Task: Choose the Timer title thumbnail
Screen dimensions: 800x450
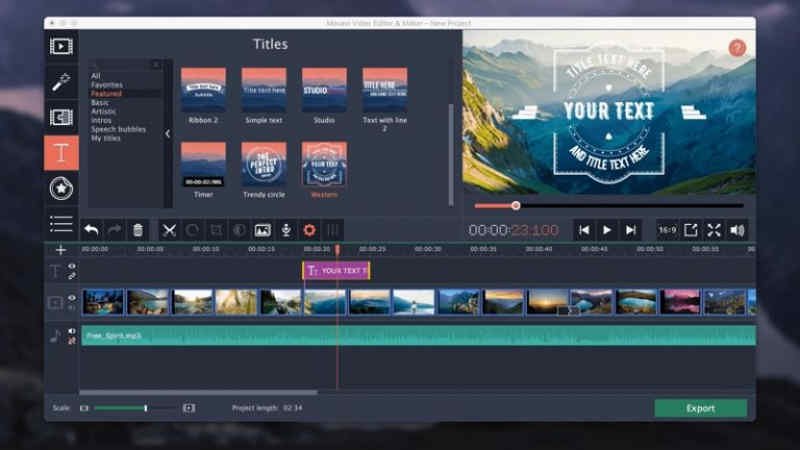Action: click(x=203, y=164)
